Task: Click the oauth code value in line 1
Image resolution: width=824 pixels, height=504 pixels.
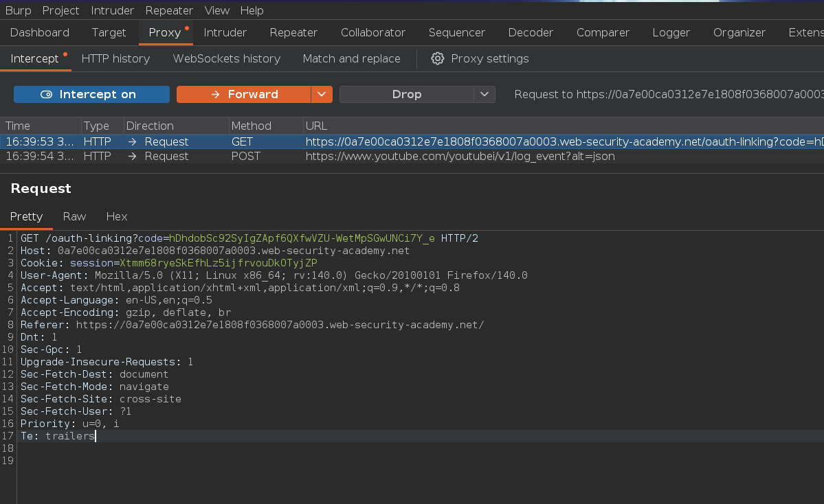Action: [302, 238]
